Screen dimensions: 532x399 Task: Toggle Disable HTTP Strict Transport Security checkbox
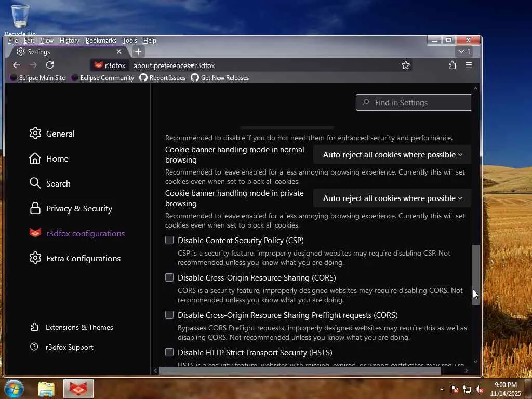click(169, 352)
